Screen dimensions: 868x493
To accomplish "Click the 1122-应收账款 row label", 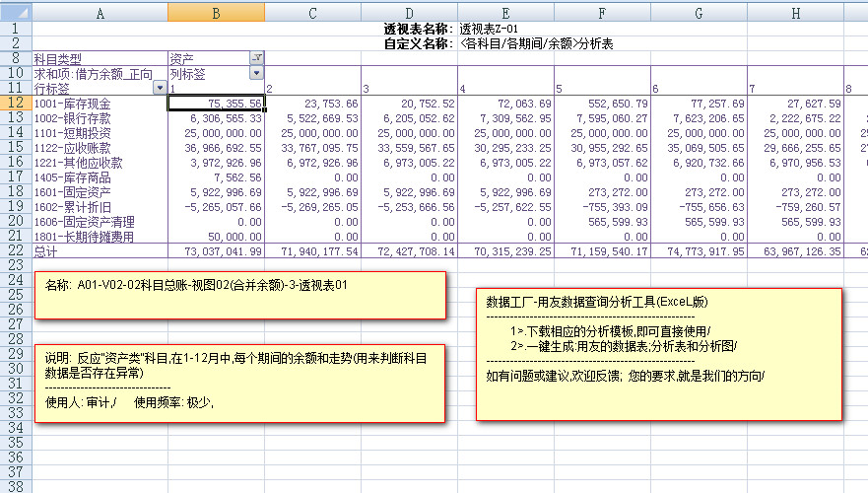I will click(99, 148).
